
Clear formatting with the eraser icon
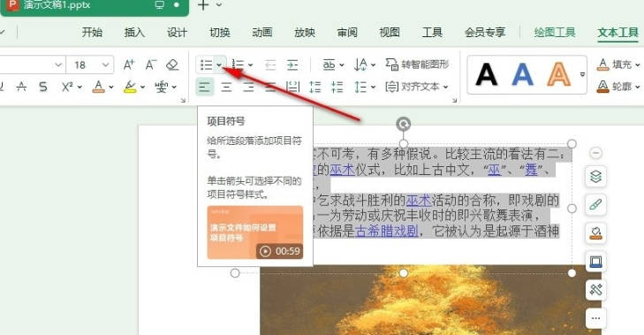point(172,65)
